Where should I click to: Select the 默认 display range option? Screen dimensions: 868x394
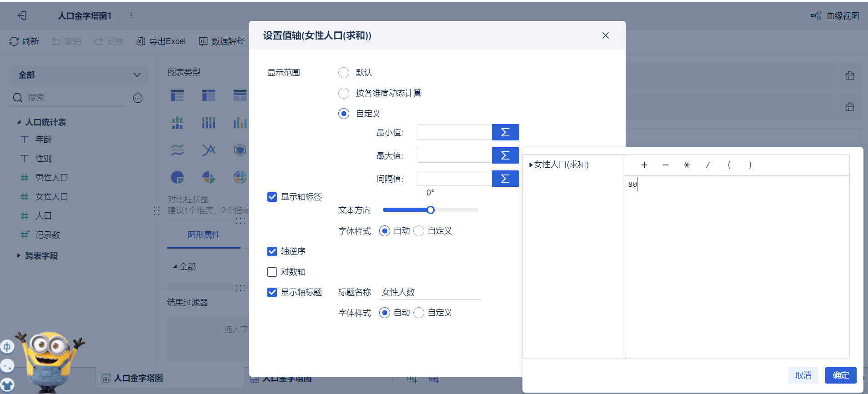[x=344, y=73]
